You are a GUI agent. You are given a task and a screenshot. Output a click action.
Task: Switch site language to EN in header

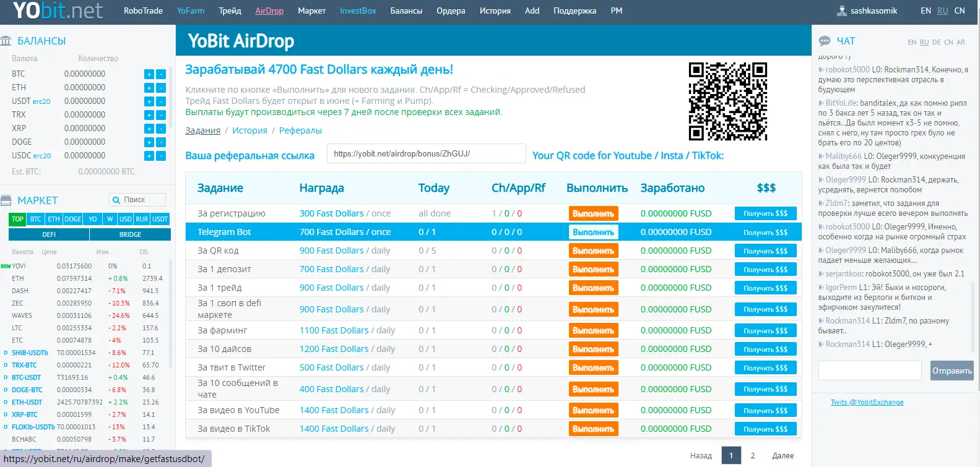tap(926, 11)
